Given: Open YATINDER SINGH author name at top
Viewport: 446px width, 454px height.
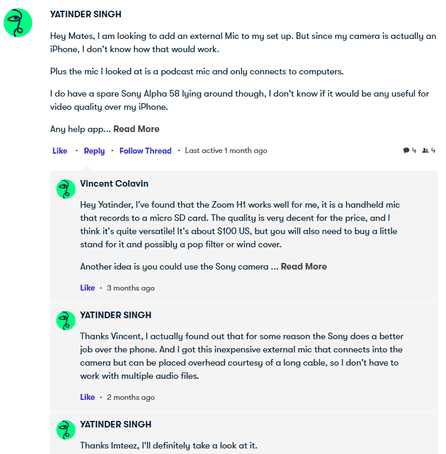Looking at the screenshot, I should click(86, 14).
